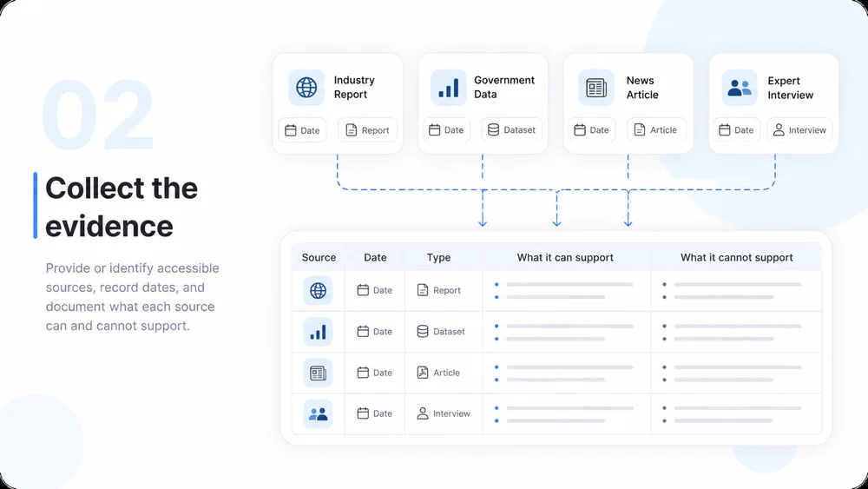This screenshot has width=868, height=489.
Task: Click the bar chart icon on Government Data card
Action: click(449, 88)
